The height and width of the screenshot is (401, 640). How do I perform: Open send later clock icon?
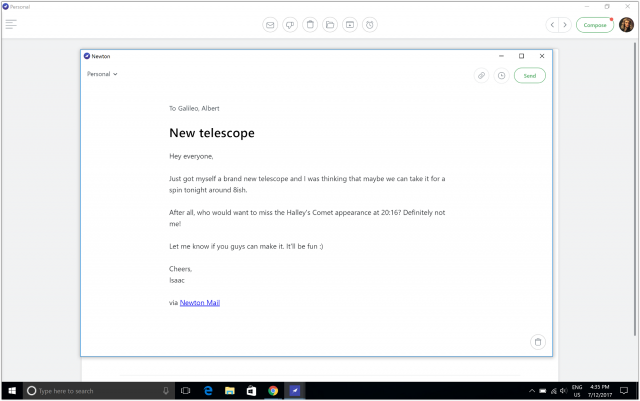pos(501,75)
